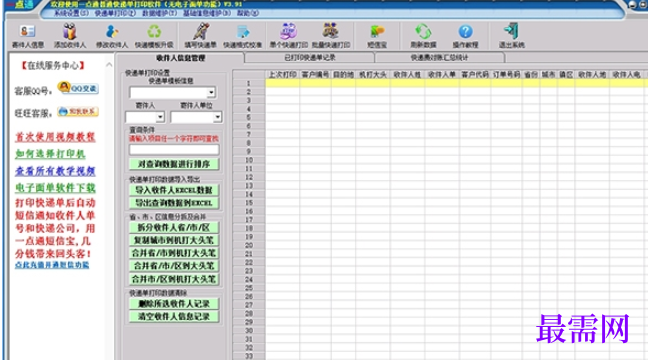Click 退出系统 exit door icon
648x360 pixels.
pos(512,36)
